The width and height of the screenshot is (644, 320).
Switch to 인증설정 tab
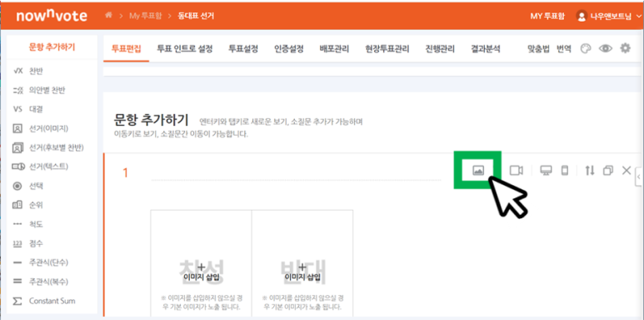[289, 49]
